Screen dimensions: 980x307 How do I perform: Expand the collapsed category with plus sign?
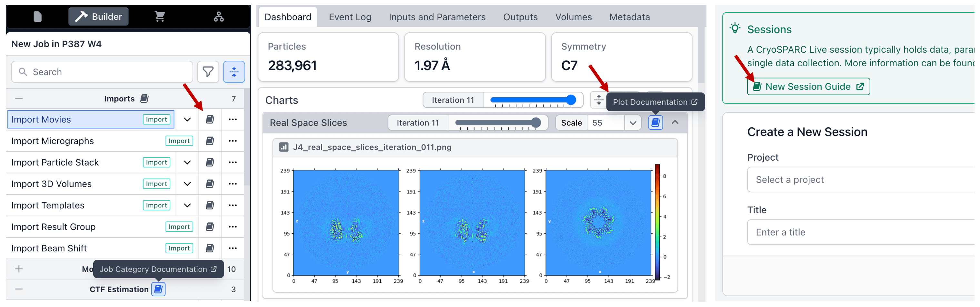pos(19,269)
